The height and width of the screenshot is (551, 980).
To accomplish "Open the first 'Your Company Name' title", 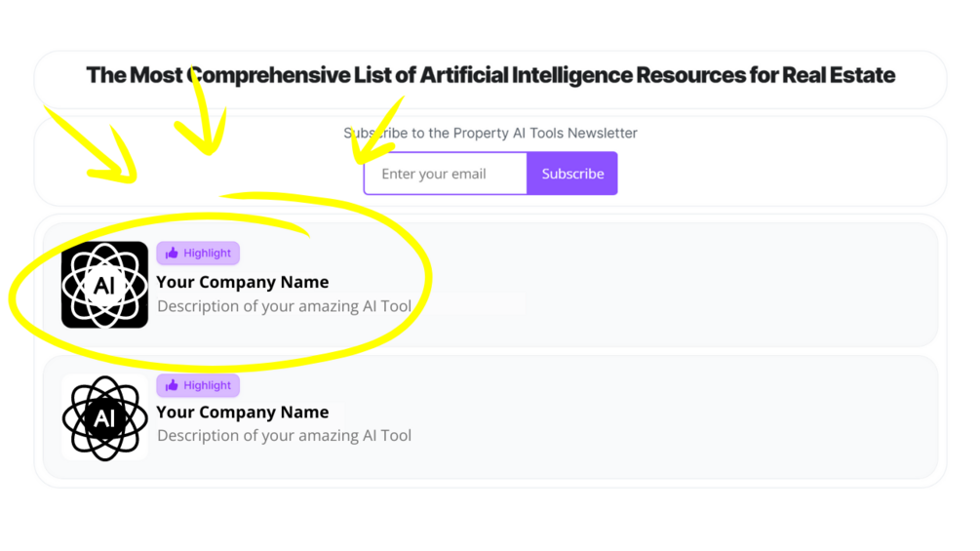I will [x=243, y=282].
